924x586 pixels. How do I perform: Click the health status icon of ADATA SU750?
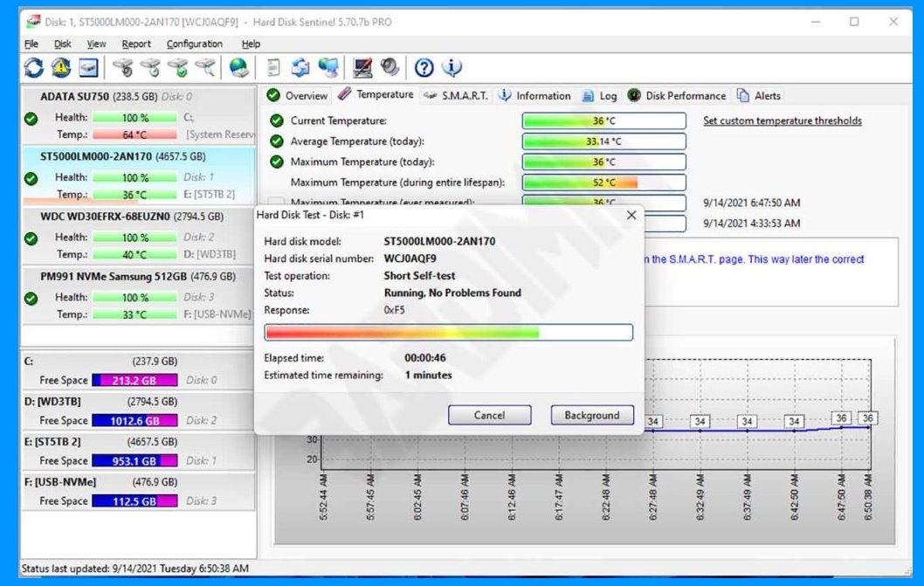coord(31,119)
